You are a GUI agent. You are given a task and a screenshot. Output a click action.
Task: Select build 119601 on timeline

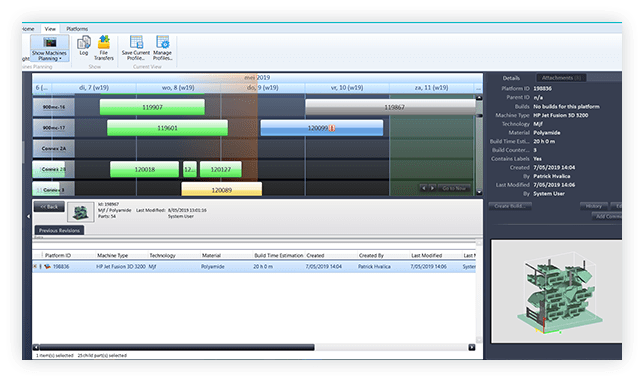click(x=167, y=128)
